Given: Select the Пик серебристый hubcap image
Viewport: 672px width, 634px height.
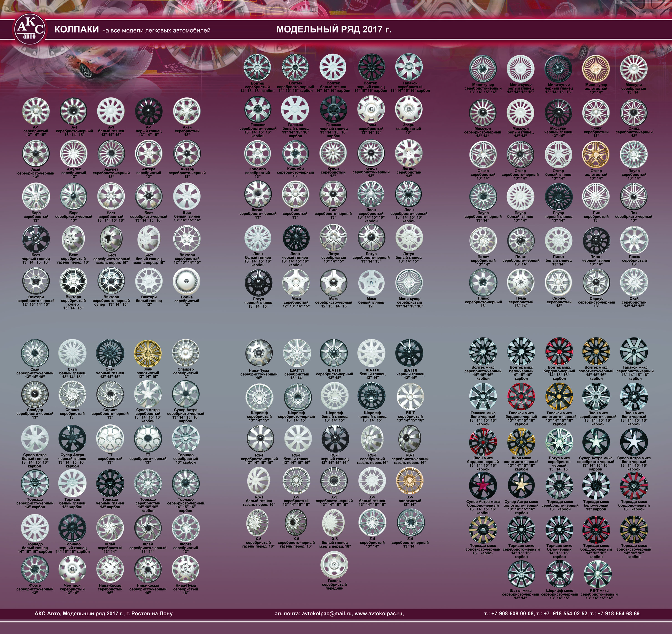Looking at the screenshot, I should (596, 196).
